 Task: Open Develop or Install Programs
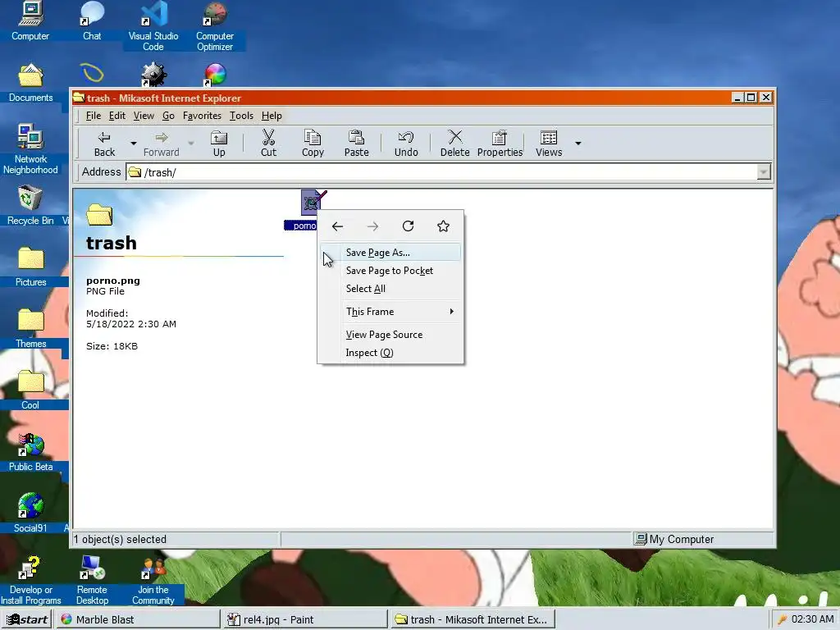point(30,581)
